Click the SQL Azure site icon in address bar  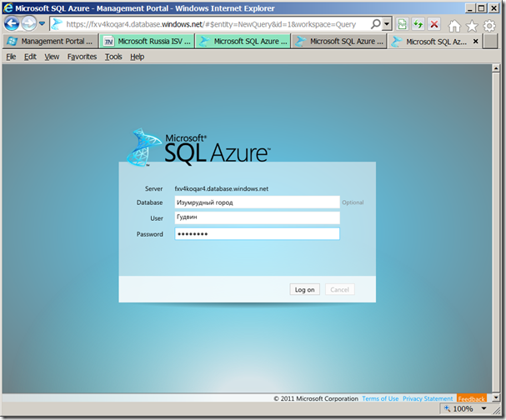58,24
